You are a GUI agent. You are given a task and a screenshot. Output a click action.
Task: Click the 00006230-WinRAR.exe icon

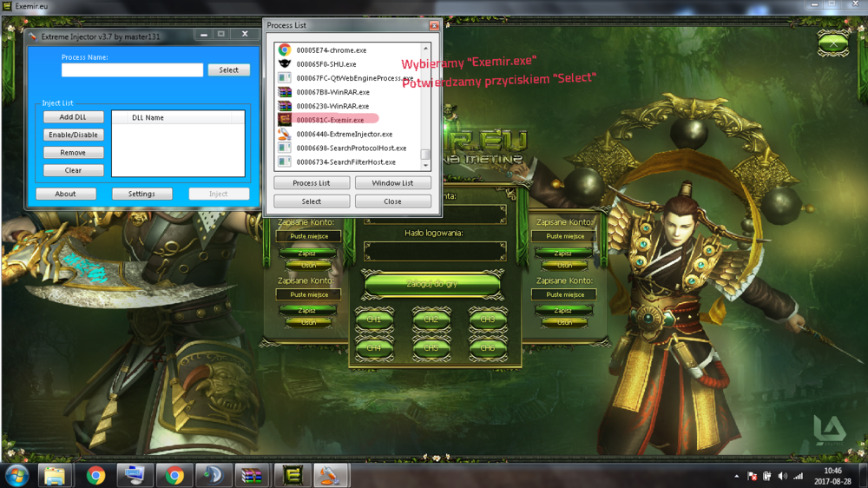285,106
